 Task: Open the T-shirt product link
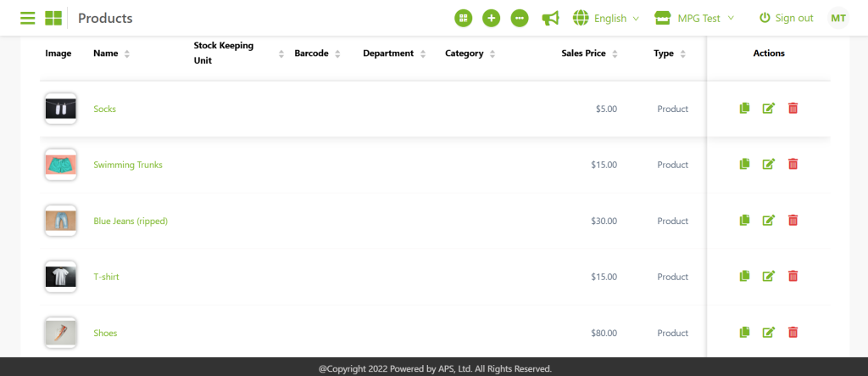(106, 277)
